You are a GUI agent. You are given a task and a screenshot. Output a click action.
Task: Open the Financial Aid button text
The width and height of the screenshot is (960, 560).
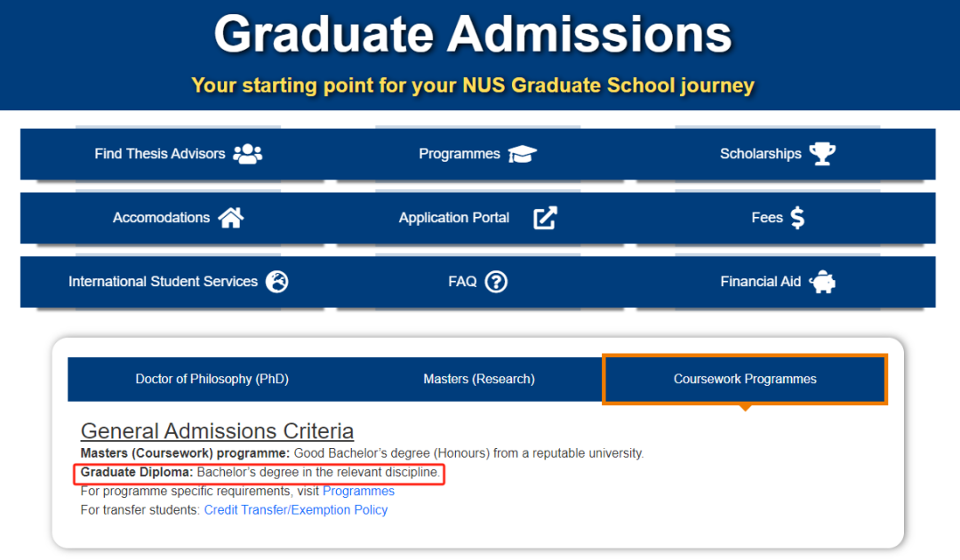[x=760, y=282]
